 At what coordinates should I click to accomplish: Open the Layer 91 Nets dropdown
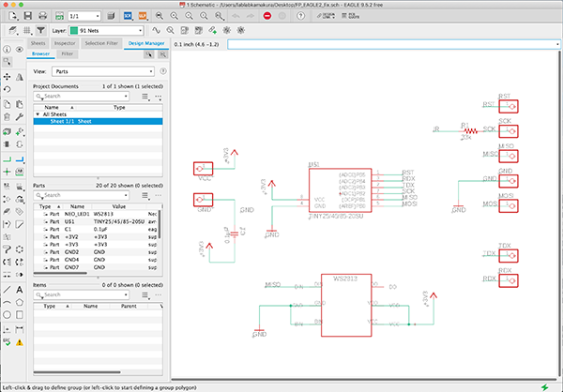point(106,31)
